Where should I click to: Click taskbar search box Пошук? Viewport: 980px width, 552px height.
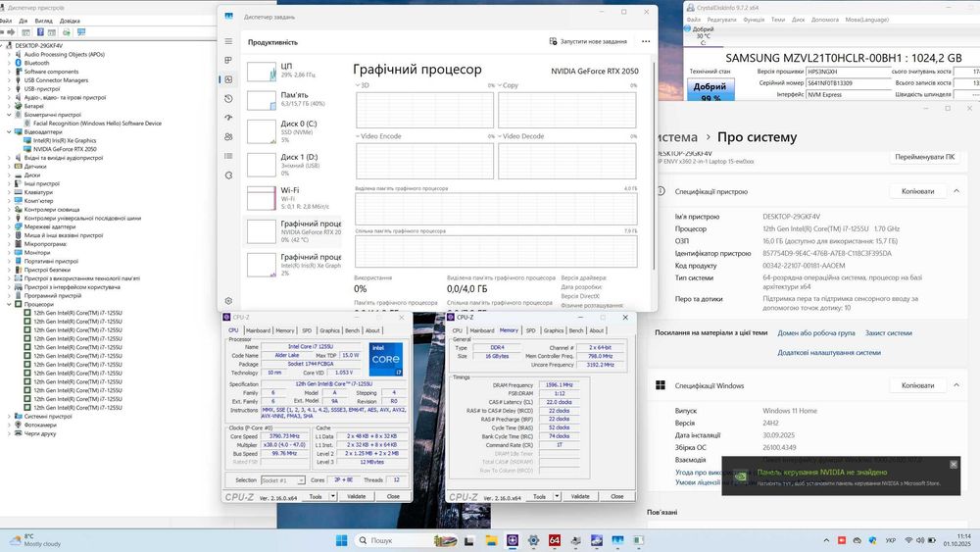pyautogui.click(x=407, y=540)
